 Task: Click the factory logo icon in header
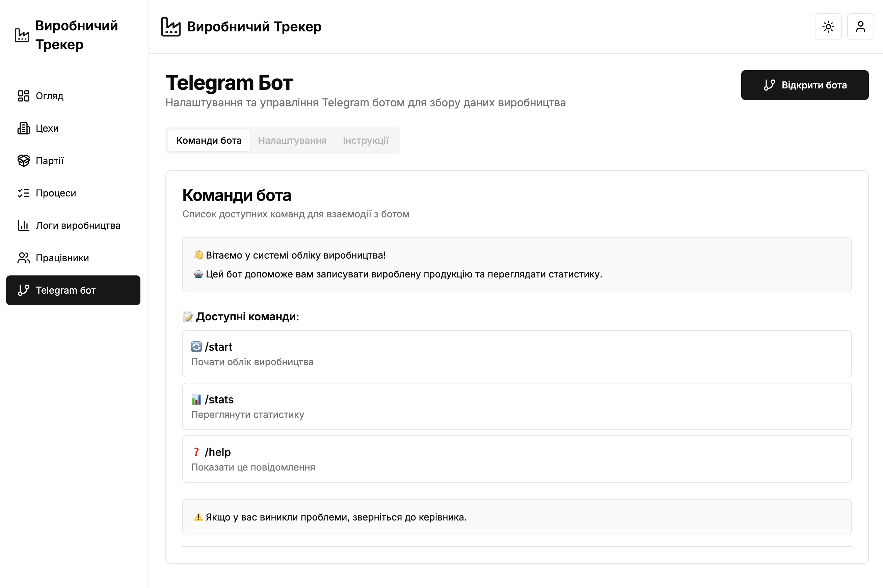tap(170, 27)
